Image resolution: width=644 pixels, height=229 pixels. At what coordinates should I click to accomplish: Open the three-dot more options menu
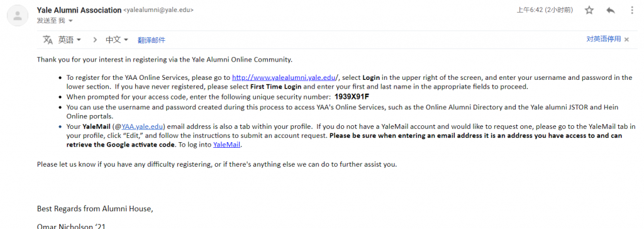(632, 10)
